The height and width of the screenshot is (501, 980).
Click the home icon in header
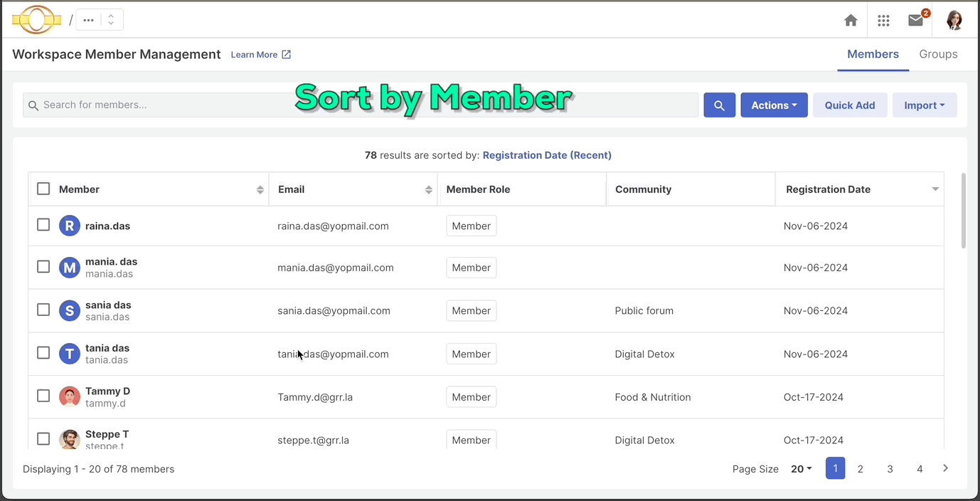click(851, 21)
